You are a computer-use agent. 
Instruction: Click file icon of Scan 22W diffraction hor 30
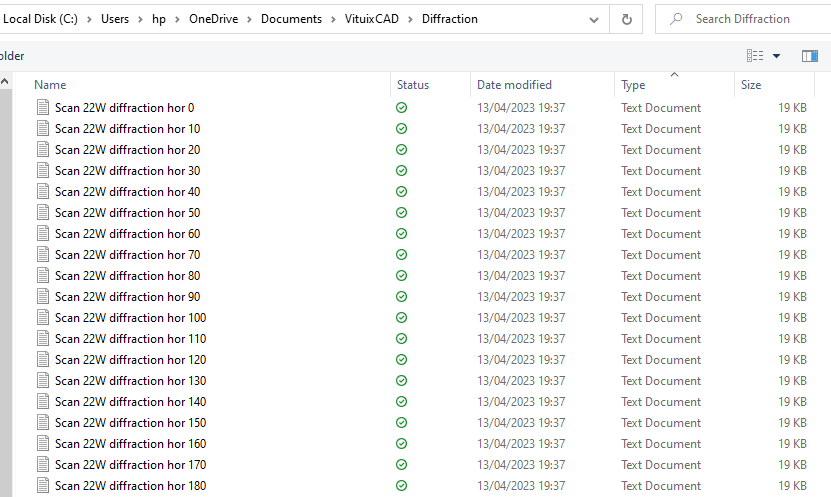(x=43, y=171)
